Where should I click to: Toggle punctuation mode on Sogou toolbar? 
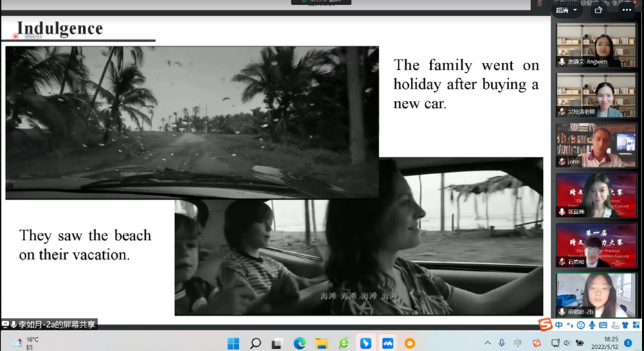(570, 325)
